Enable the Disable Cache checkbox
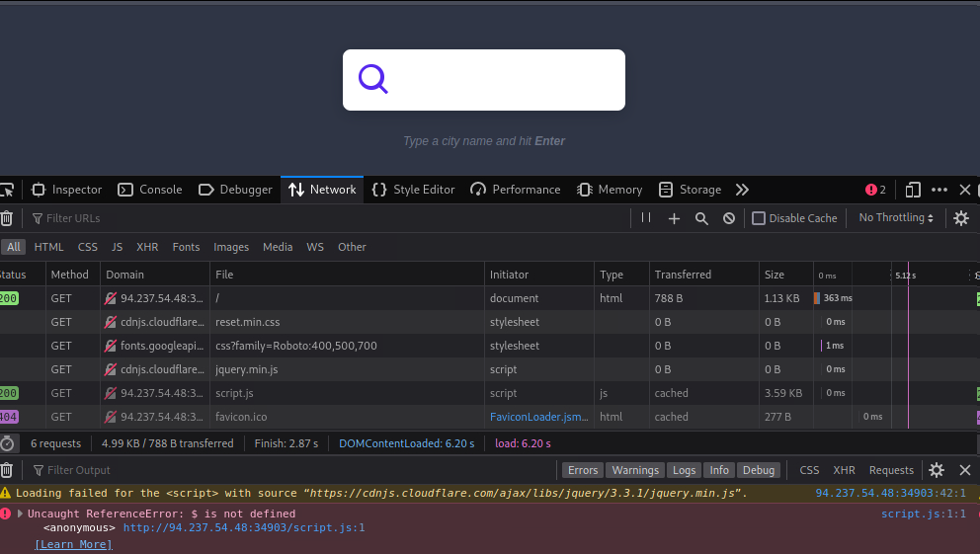 pyautogui.click(x=759, y=218)
